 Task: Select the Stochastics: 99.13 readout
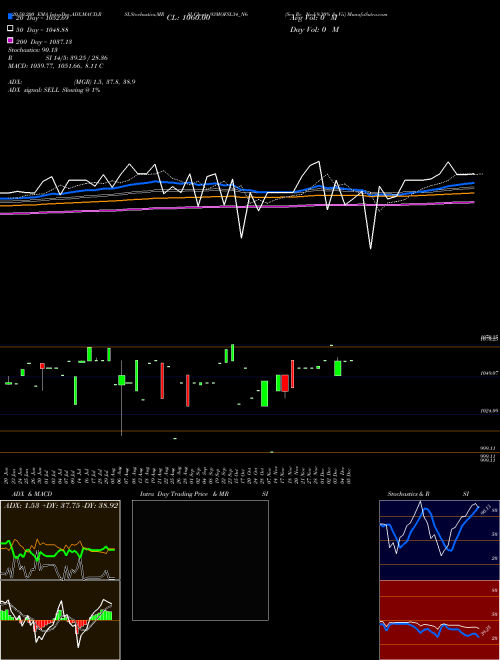[x=33, y=50]
